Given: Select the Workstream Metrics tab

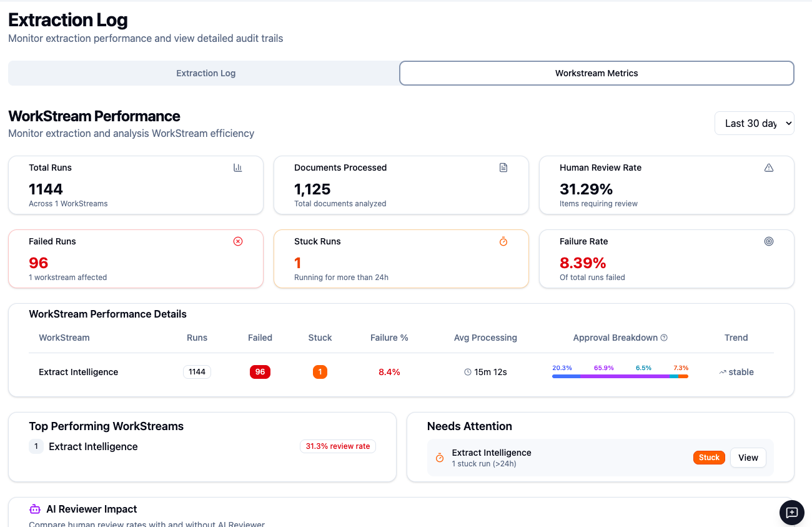Looking at the screenshot, I should 597,73.
